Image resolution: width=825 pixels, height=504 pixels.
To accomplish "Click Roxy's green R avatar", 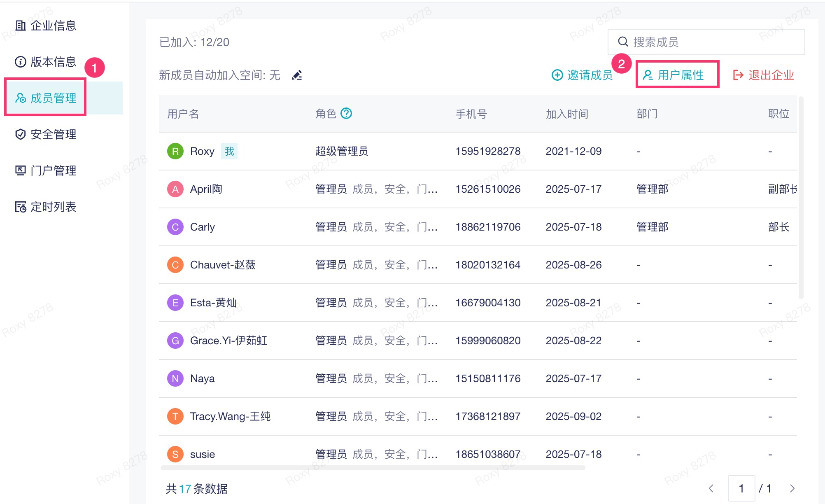I will click(x=175, y=151).
